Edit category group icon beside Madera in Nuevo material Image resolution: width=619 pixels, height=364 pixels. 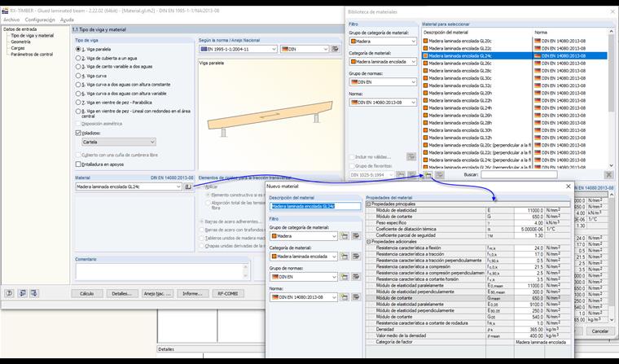[x=356, y=236]
